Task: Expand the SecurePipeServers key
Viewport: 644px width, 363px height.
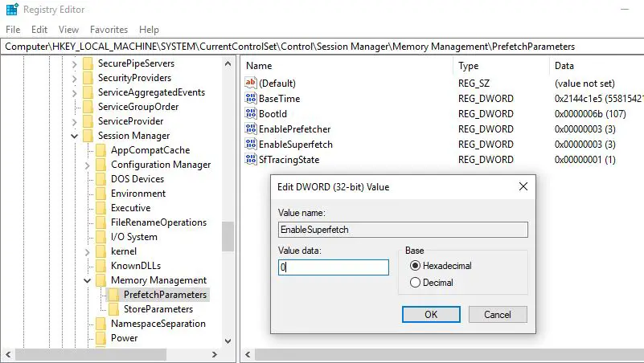Action: (x=74, y=64)
